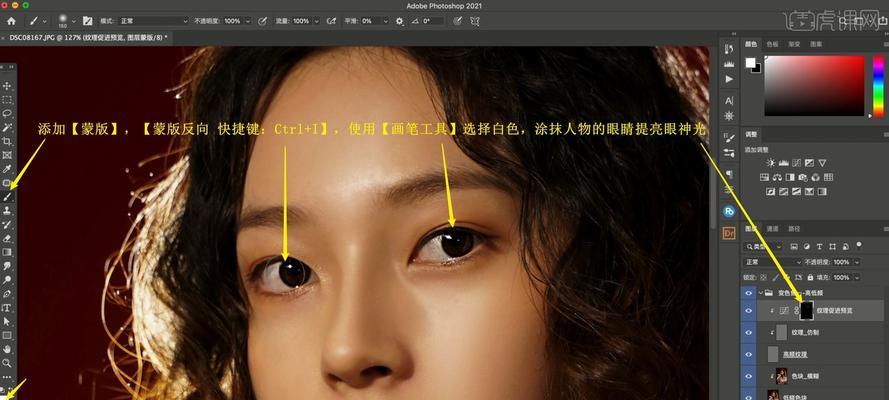
Task: Add a Levels adjustment
Action: [783, 163]
